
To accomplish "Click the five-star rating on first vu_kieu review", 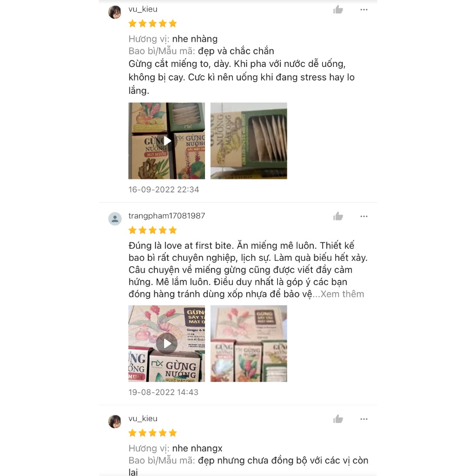I will (x=152, y=23).
